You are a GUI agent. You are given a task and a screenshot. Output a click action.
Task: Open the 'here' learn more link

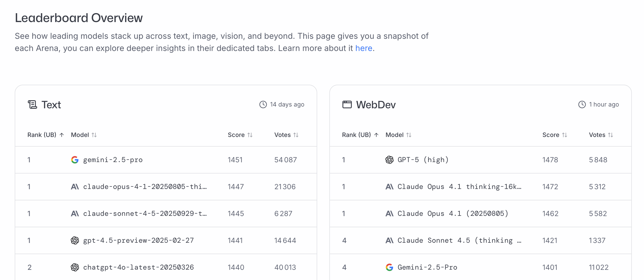364,48
